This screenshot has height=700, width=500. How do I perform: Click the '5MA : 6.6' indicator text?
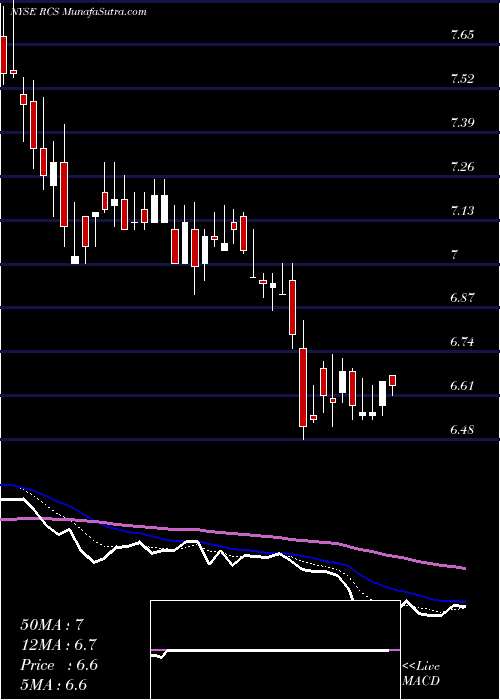(x=53, y=685)
